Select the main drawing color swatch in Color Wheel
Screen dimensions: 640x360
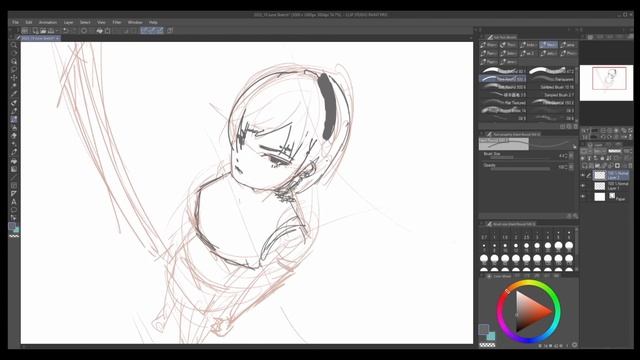click(x=483, y=329)
